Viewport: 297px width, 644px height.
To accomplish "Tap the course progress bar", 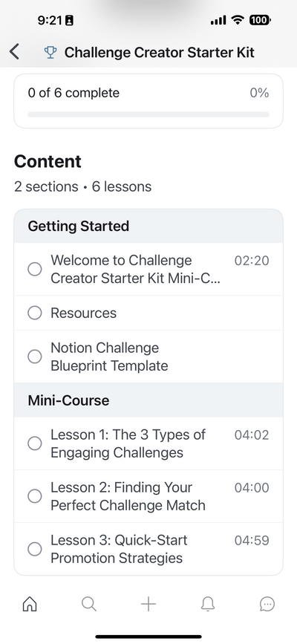I will [x=148, y=114].
